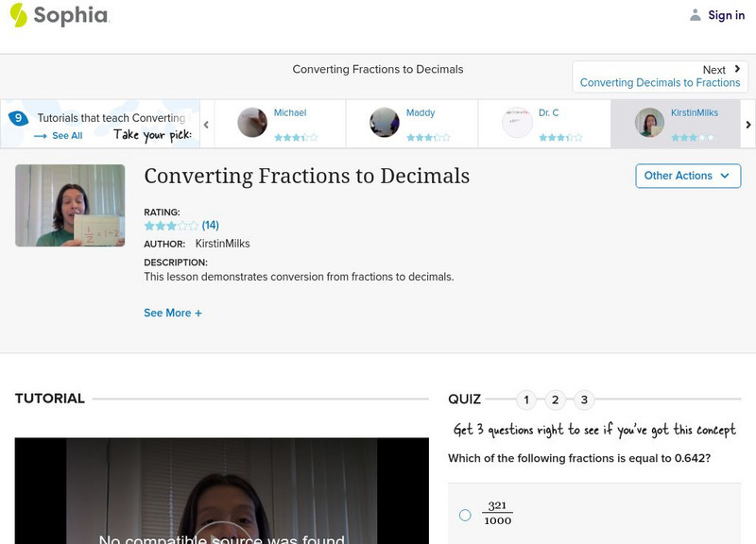Click quiz step indicator 1
The height and width of the screenshot is (544, 756).
526,400
